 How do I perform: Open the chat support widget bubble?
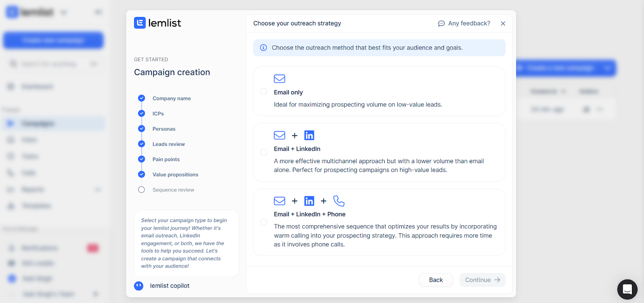click(x=627, y=289)
